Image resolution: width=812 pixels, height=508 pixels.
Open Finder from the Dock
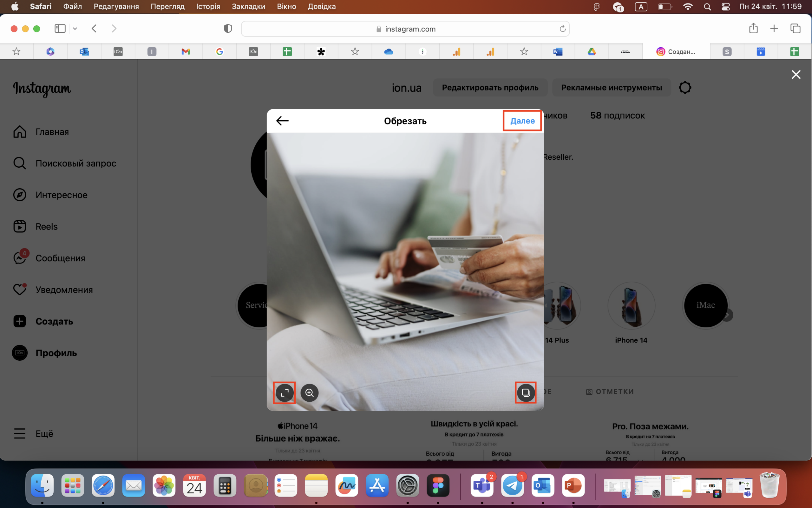[x=42, y=485]
